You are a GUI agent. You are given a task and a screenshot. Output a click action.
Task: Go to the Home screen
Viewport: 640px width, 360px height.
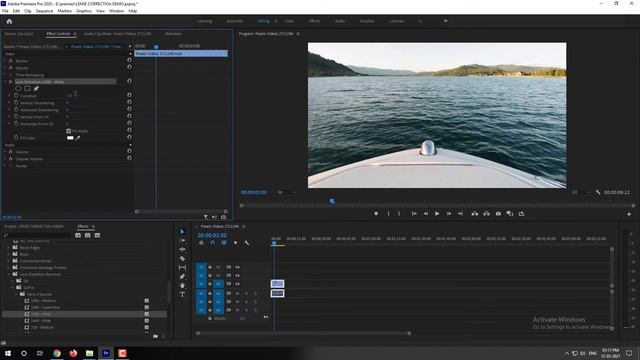(x=9, y=21)
